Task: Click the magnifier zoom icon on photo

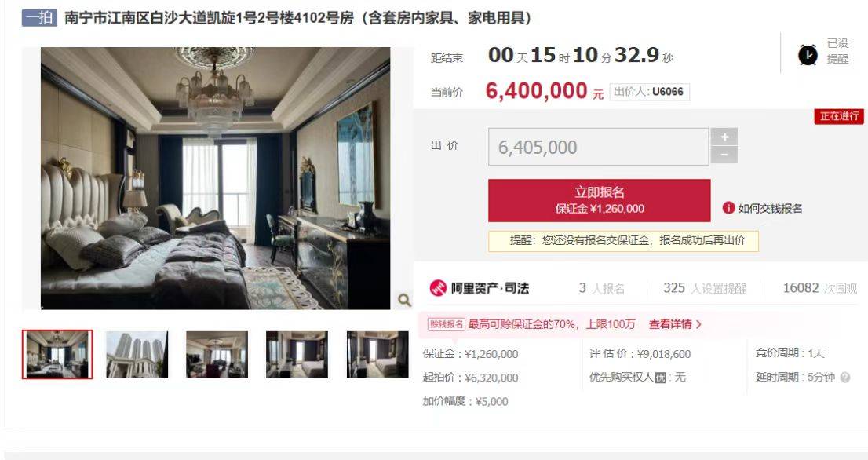Action: point(405,300)
